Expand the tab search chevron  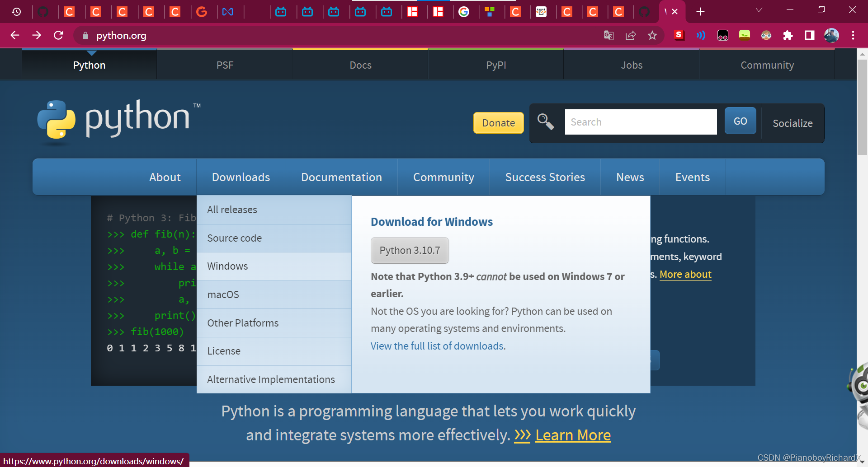click(x=759, y=10)
